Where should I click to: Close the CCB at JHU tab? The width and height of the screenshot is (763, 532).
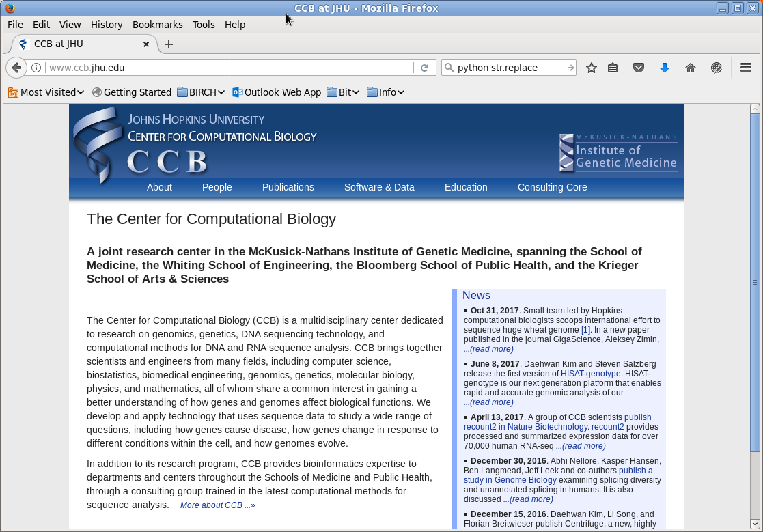coord(146,44)
